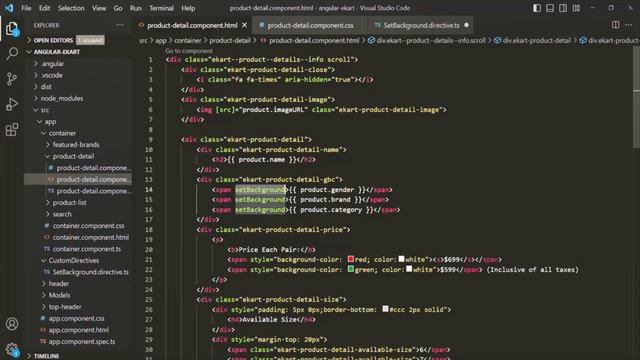Open the File menu
This screenshot has height=360, width=640.
pyautogui.click(x=26, y=8)
